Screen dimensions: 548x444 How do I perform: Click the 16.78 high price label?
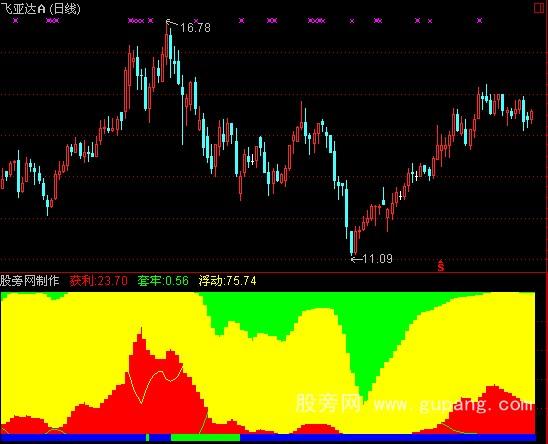pyautogui.click(x=195, y=28)
